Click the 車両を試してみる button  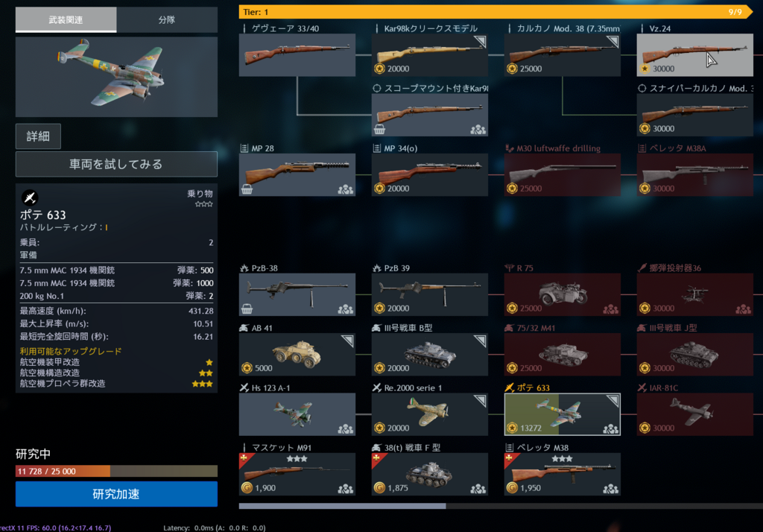pyautogui.click(x=116, y=164)
